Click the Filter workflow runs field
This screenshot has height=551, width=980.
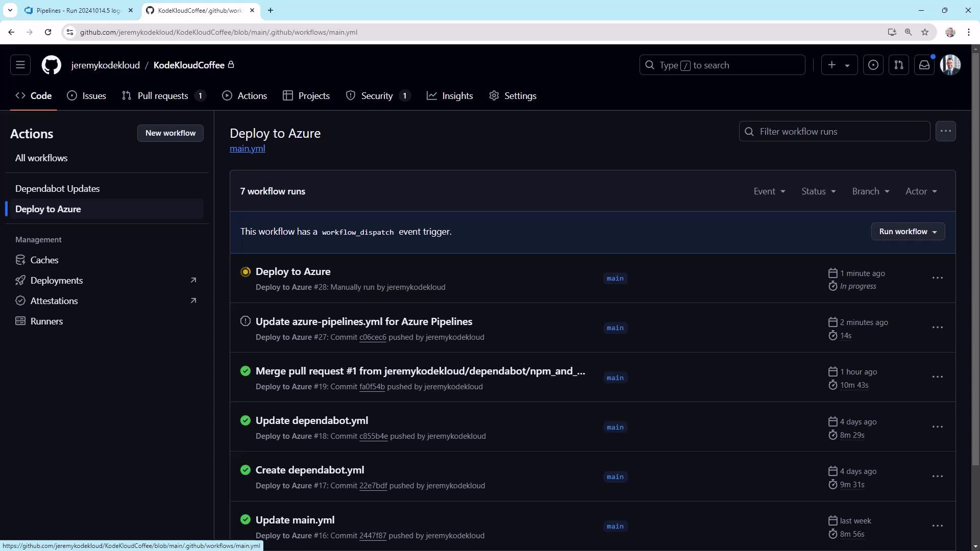[835, 131]
